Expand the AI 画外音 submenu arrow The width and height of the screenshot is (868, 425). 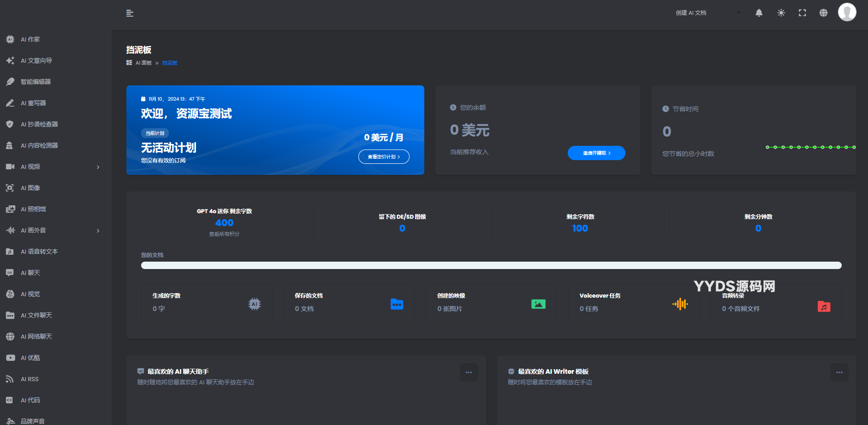[98, 231]
